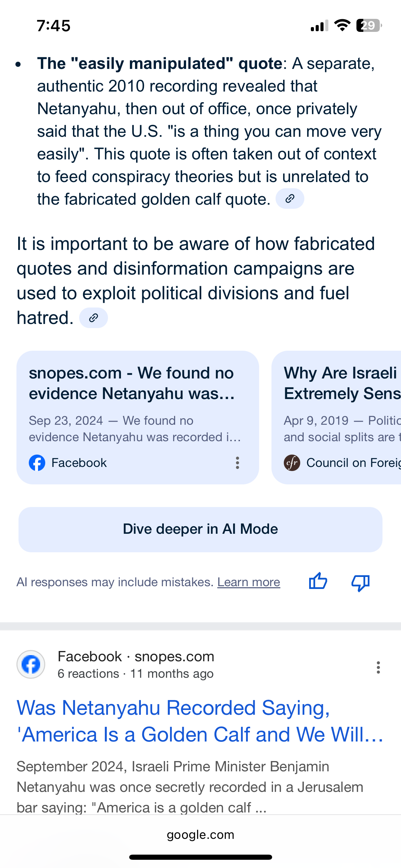The width and height of the screenshot is (401, 868).
Task: Open three-dot menu for Facebook search result
Action: click(x=378, y=667)
